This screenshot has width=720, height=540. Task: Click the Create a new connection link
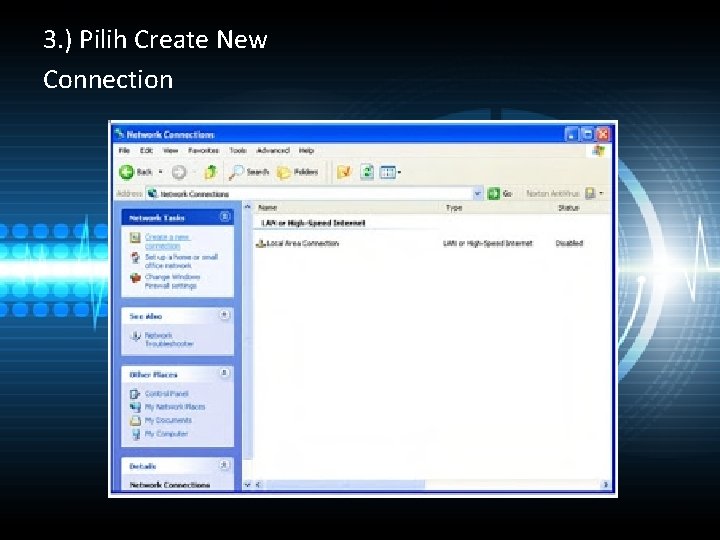point(167,242)
